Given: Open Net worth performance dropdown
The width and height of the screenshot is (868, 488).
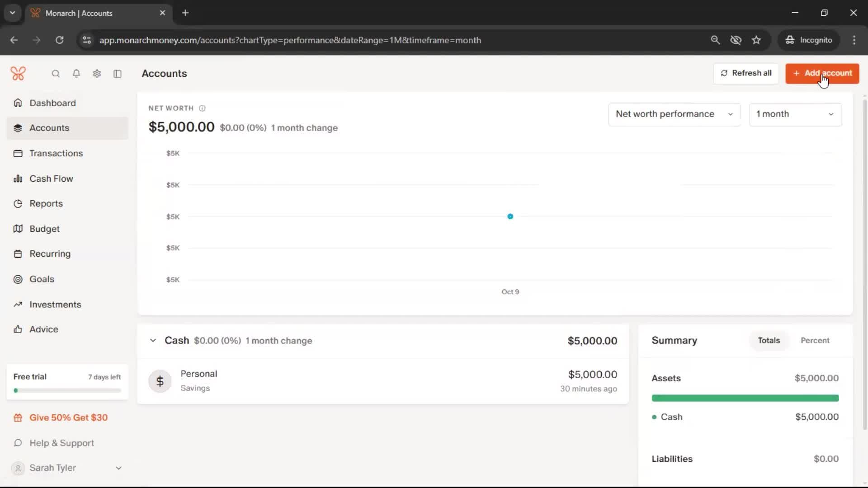Looking at the screenshot, I should coord(674,114).
